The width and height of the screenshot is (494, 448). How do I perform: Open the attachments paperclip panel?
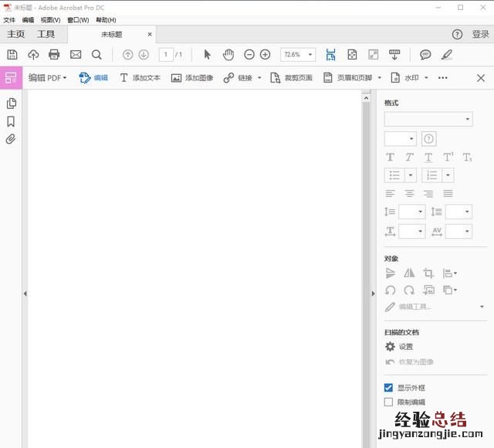(11, 140)
